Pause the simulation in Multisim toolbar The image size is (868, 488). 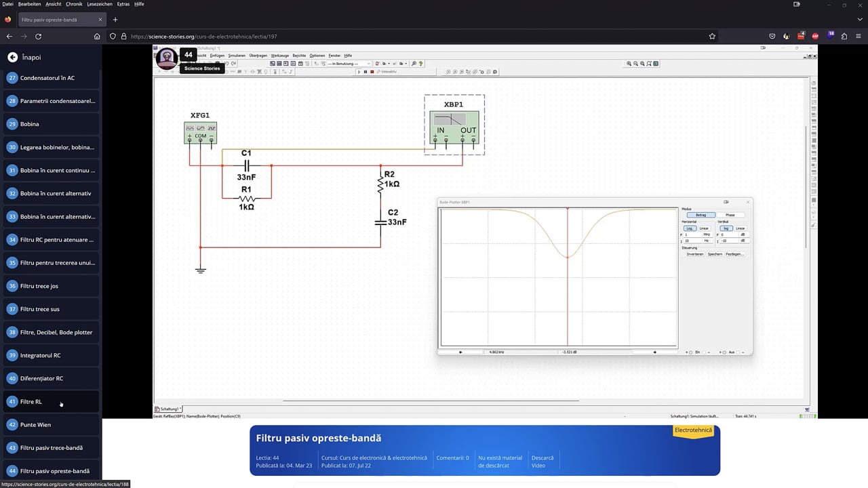tap(366, 71)
